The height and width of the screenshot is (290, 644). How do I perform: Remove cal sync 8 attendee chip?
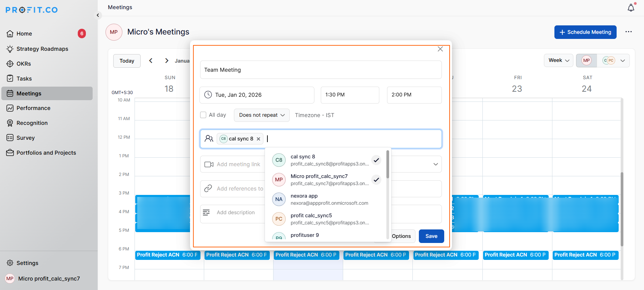point(258,139)
